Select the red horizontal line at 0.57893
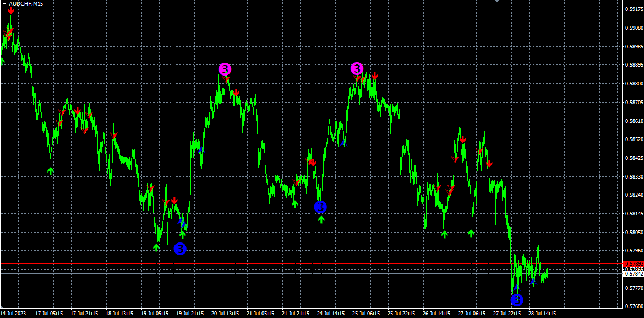The width and height of the screenshot is (644, 318). point(312,263)
